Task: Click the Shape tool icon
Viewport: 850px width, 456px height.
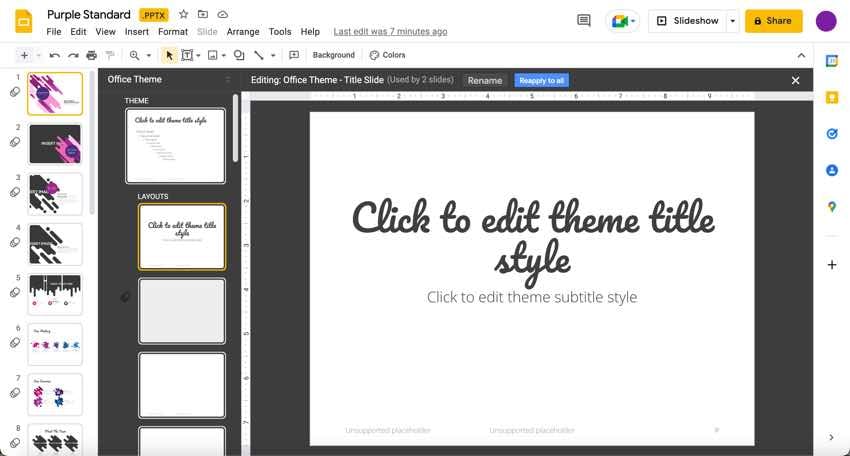Action: [x=238, y=56]
